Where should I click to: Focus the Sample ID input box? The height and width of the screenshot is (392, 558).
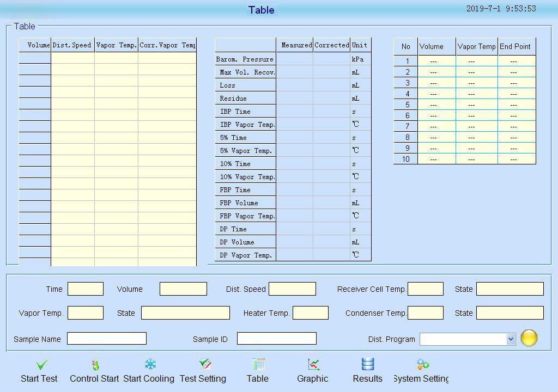coord(276,339)
